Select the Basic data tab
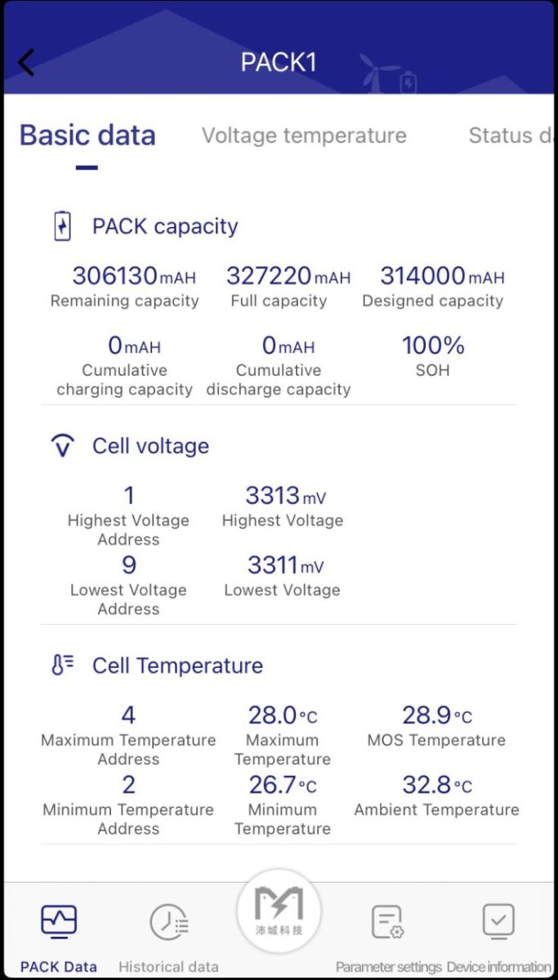558x980 pixels. point(87,136)
